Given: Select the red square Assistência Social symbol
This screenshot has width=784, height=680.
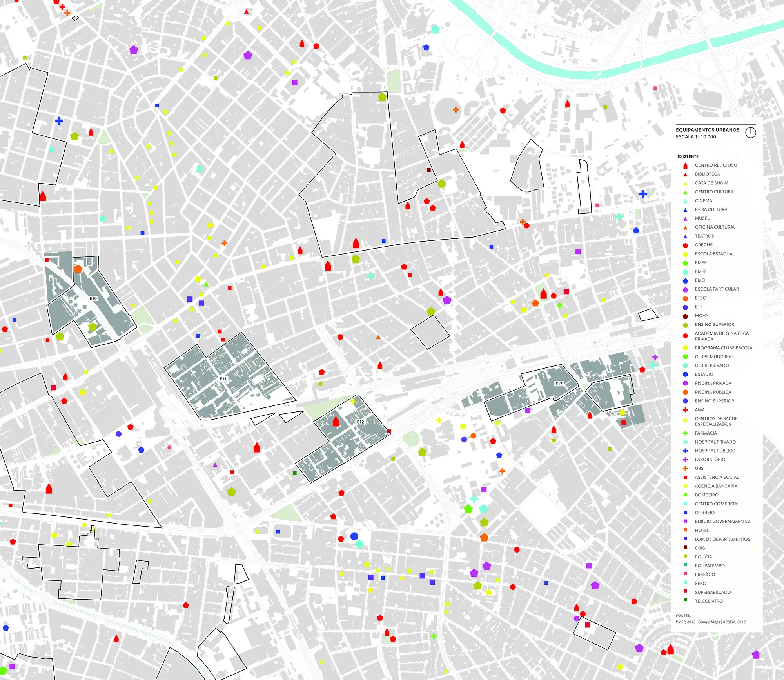Looking at the screenshot, I should click(x=685, y=477).
